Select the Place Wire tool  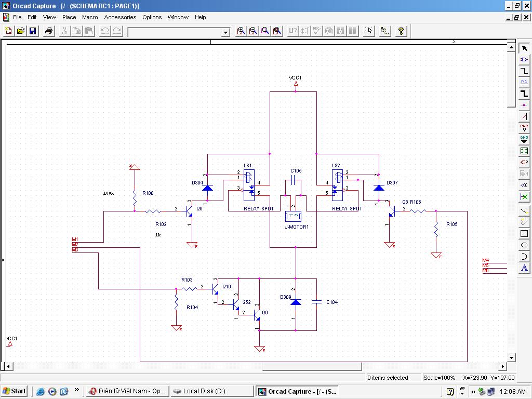coord(524,71)
